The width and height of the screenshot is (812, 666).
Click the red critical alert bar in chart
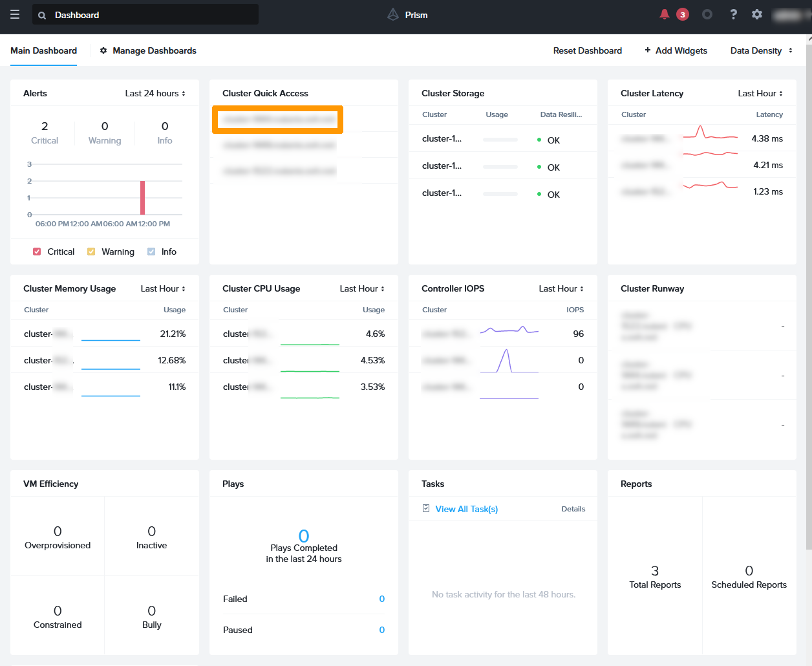coord(142,198)
